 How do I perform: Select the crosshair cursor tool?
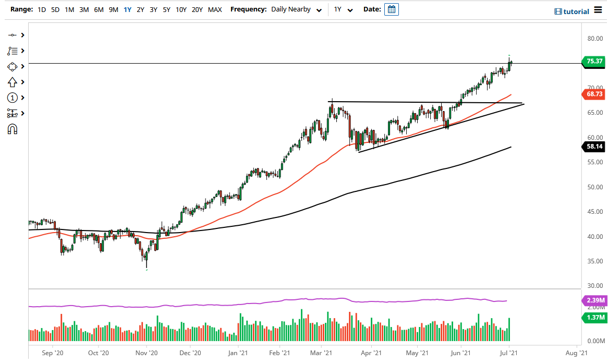click(x=13, y=35)
